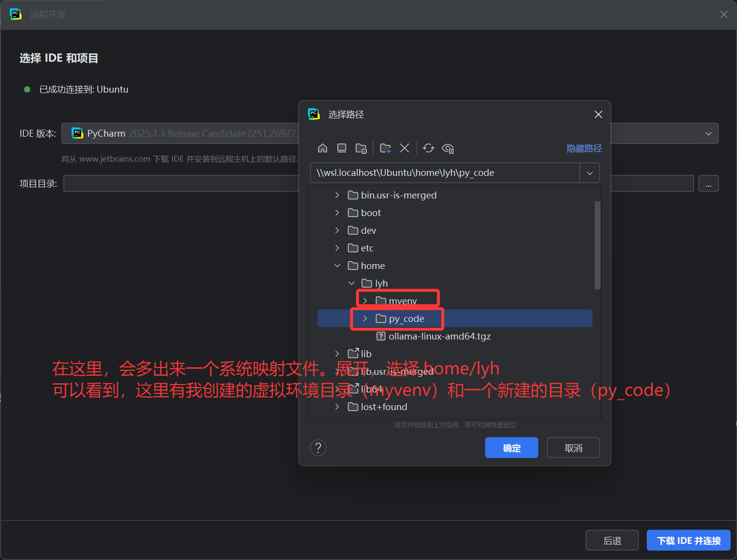The width and height of the screenshot is (737, 560).
Task: Toggle show hidden files eye icon
Action: coord(448,148)
